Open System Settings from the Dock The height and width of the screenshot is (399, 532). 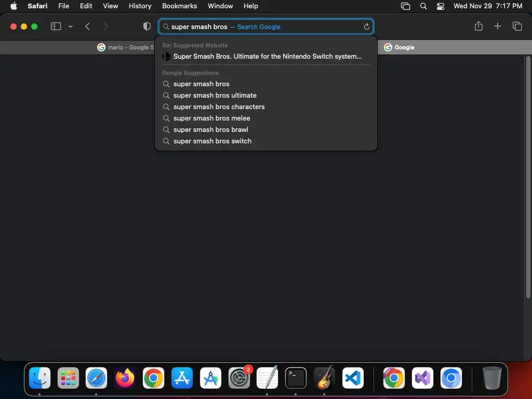click(x=239, y=378)
